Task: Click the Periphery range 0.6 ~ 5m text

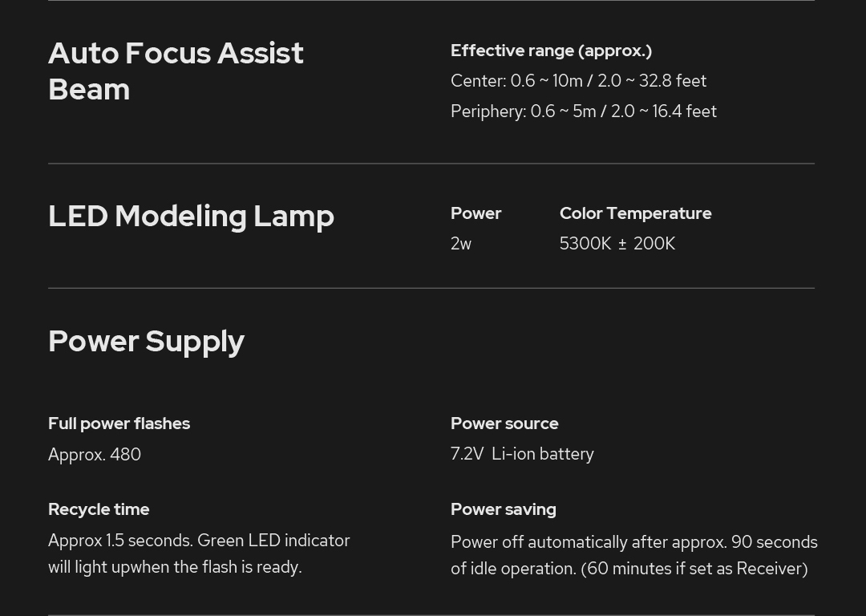Action: [583, 111]
